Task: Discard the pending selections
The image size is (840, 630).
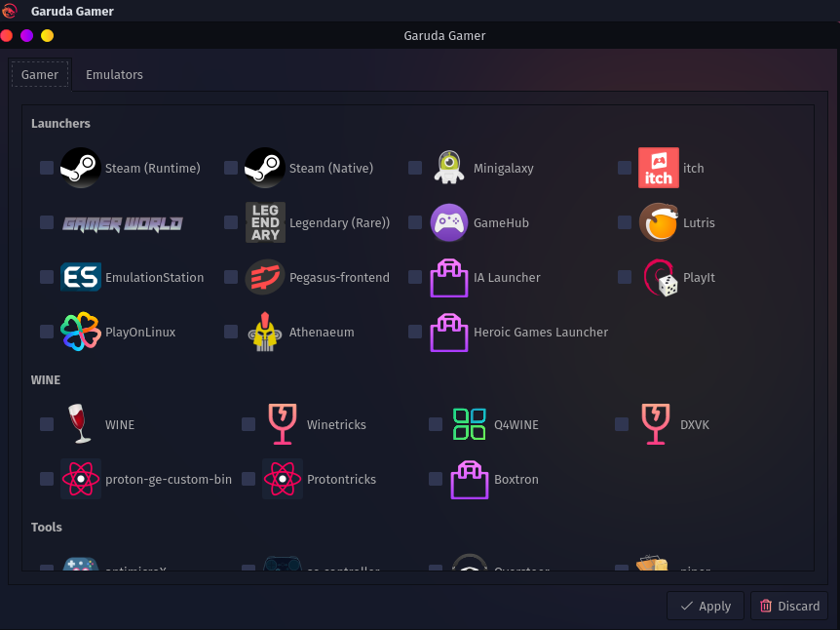Action: (789, 606)
